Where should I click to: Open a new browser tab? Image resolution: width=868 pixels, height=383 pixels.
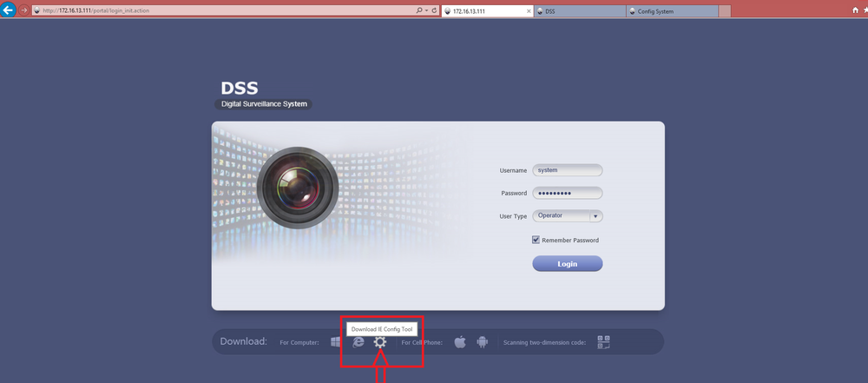pyautogui.click(x=725, y=11)
